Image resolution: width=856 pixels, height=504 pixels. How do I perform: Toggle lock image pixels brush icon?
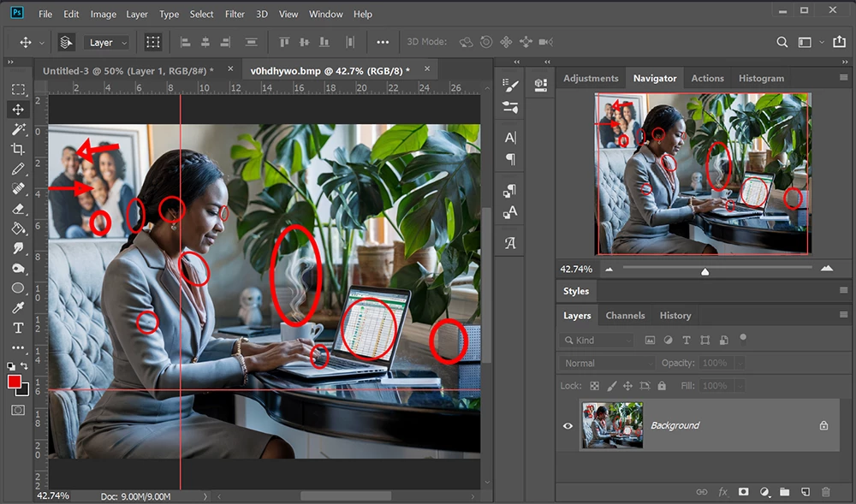pyautogui.click(x=611, y=386)
